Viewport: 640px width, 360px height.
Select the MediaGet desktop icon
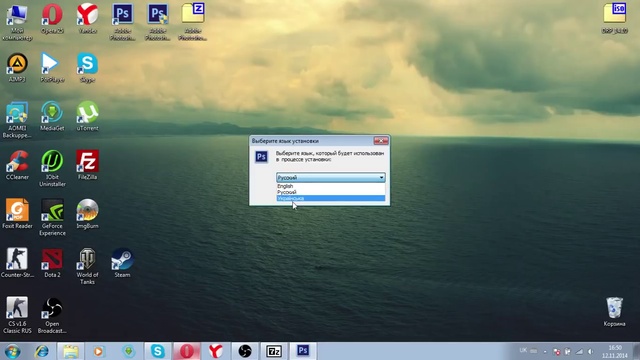click(52, 116)
